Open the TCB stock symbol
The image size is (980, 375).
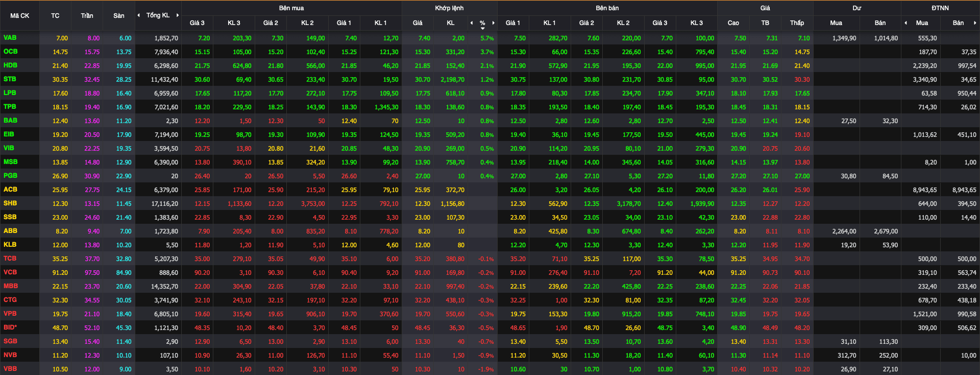pos(10,259)
